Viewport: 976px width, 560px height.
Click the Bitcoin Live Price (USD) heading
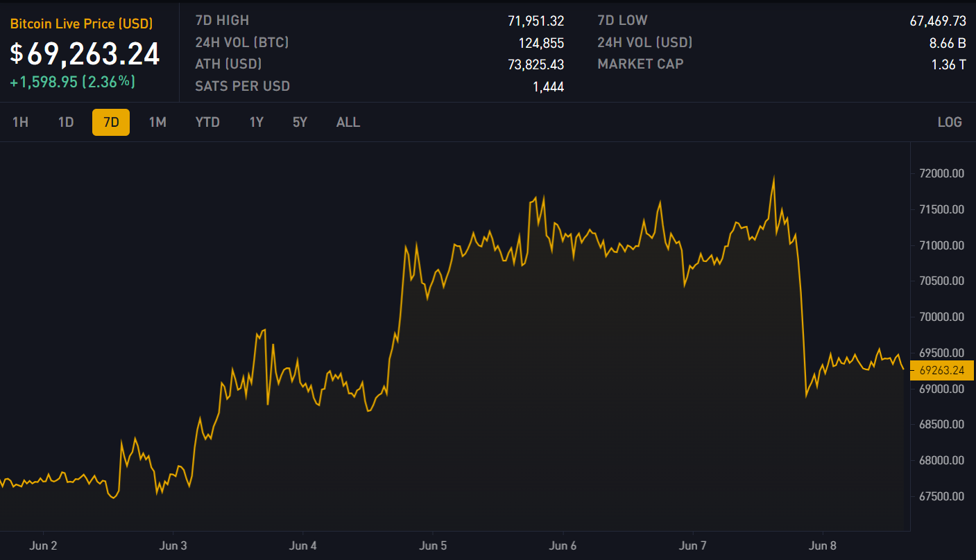click(81, 24)
